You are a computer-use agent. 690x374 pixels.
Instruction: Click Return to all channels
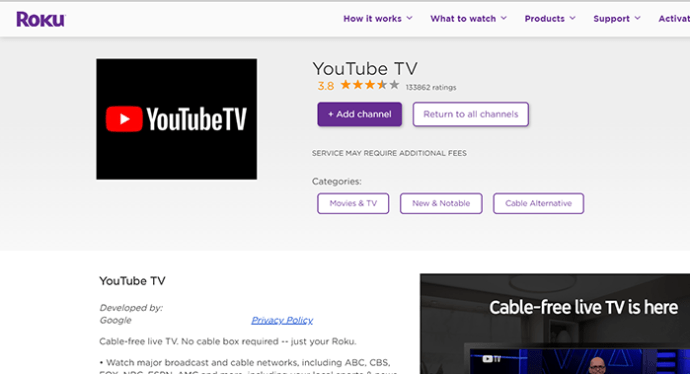(470, 114)
